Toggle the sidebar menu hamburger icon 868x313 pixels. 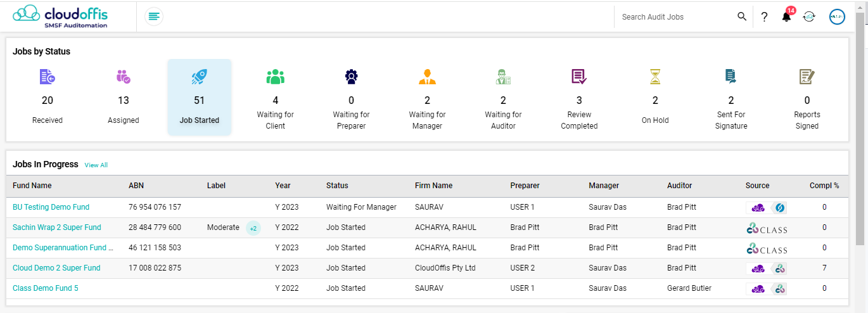(154, 16)
